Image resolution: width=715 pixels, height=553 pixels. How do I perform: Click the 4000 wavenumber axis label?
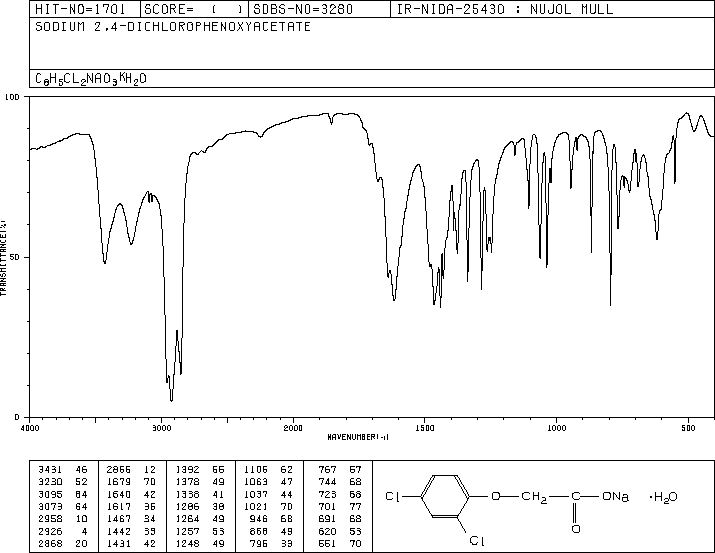tap(30, 428)
